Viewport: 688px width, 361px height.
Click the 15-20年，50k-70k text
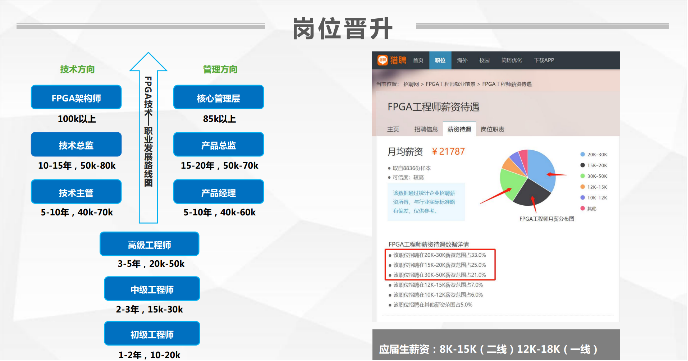(x=219, y=166)
